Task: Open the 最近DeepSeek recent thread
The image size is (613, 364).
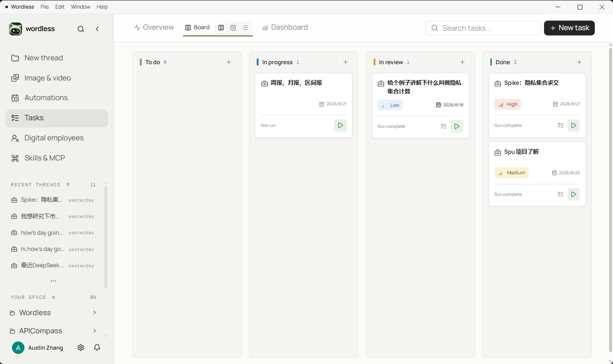Action: click(53, 266)
